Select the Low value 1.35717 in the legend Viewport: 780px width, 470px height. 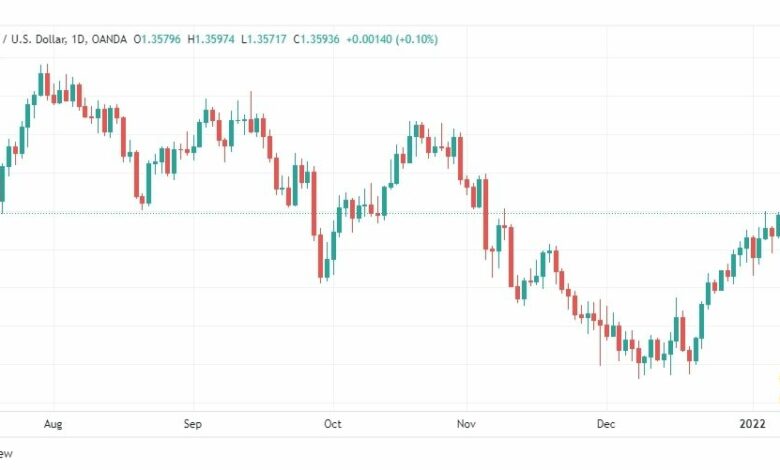[267, 39]
